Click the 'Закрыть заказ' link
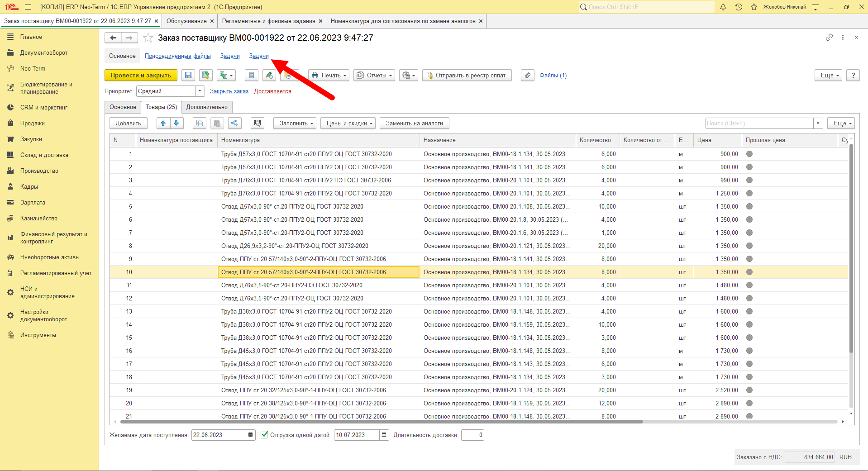868x471 pixels. tap(229, 91)
